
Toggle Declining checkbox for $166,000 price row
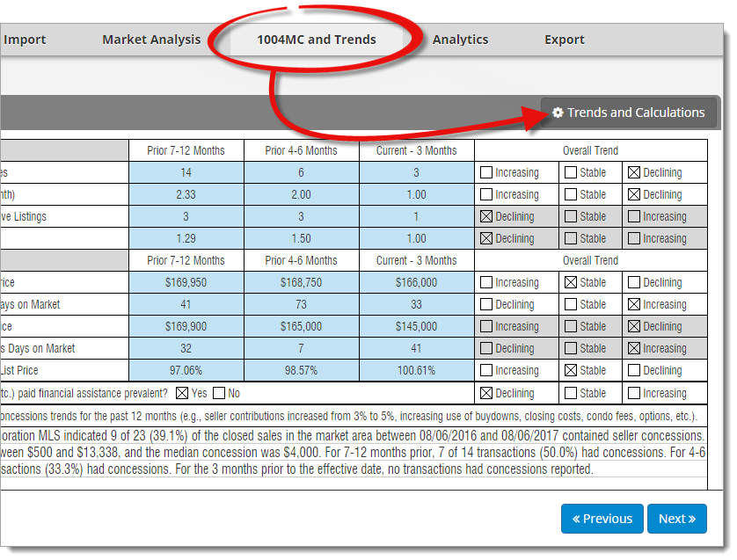point(634,282)
